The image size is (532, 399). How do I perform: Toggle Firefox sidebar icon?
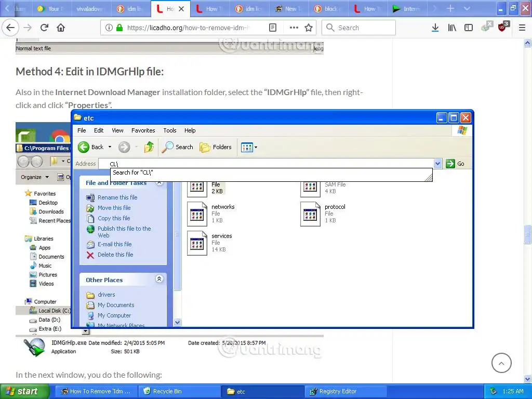(x=469, y=28)
